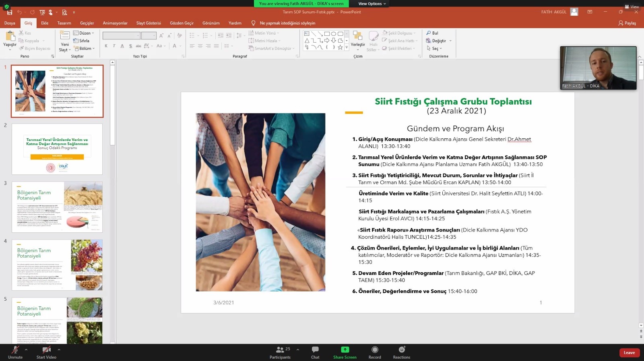Click the Zoom Record button
The image size is (644, 361).
coord(375,352)
